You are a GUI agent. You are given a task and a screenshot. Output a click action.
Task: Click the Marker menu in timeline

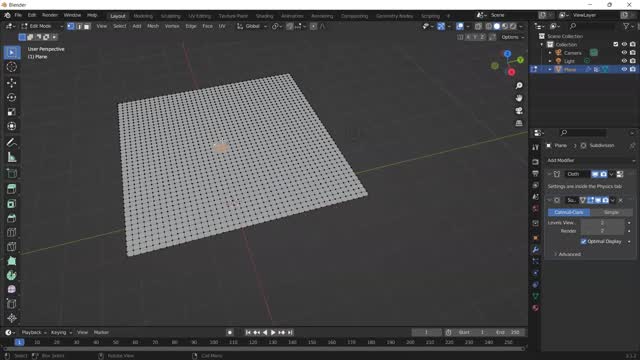point(101,332)
